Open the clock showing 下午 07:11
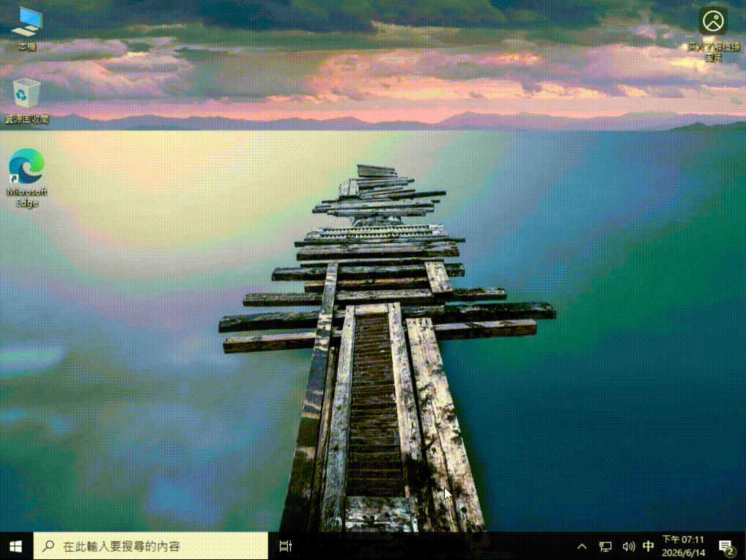746x560 pixels. pyautogui.click(x=683, y=539)
